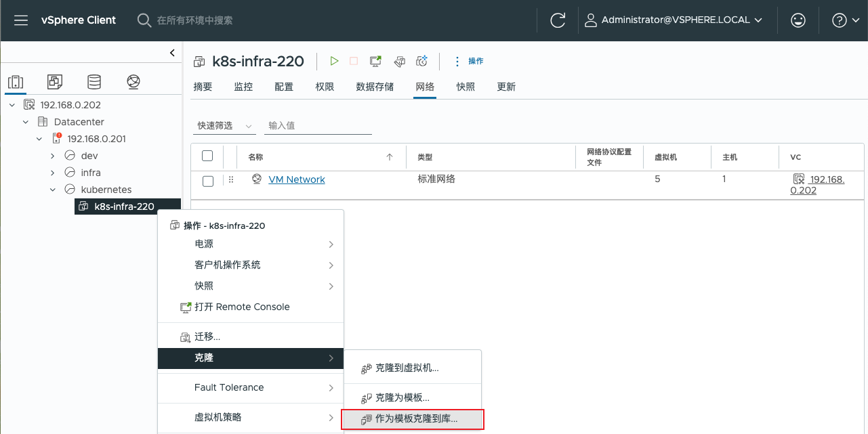Collapse the Datacenter tree node
The height and width of the screenshot is (434, 868).
pyautogui.click(x=26, y=122)
